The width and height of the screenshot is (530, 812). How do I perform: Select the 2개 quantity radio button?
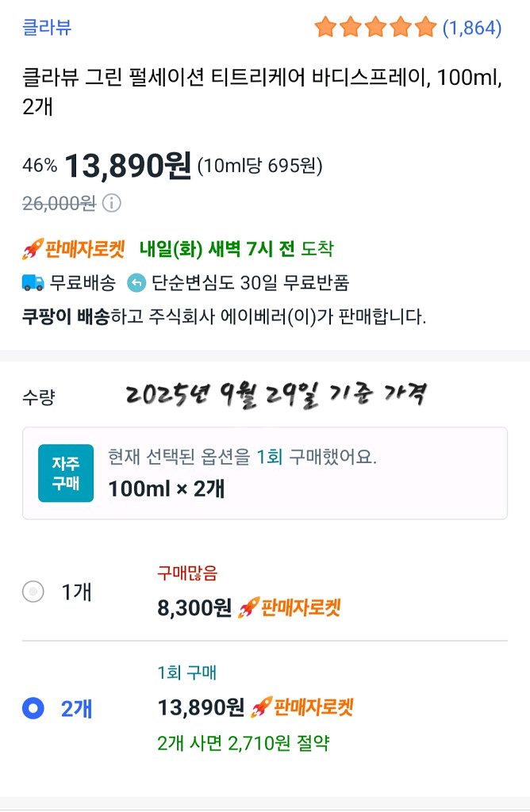(x=33, y=708)
